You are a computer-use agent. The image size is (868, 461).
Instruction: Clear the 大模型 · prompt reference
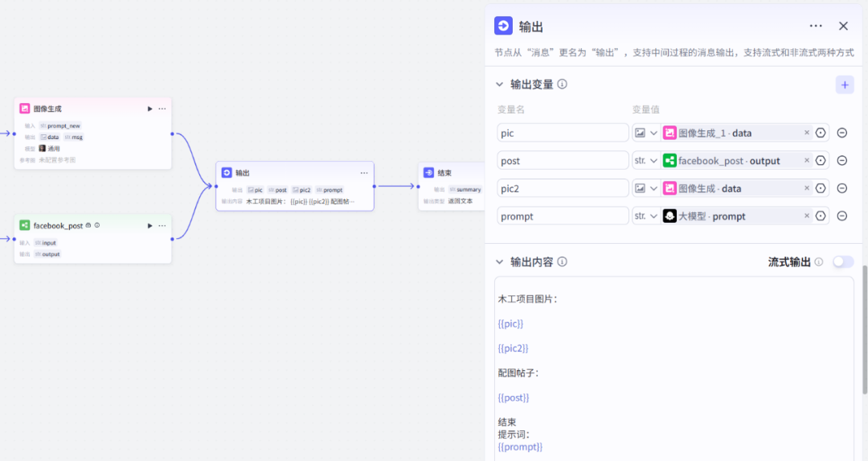(807, 216)
